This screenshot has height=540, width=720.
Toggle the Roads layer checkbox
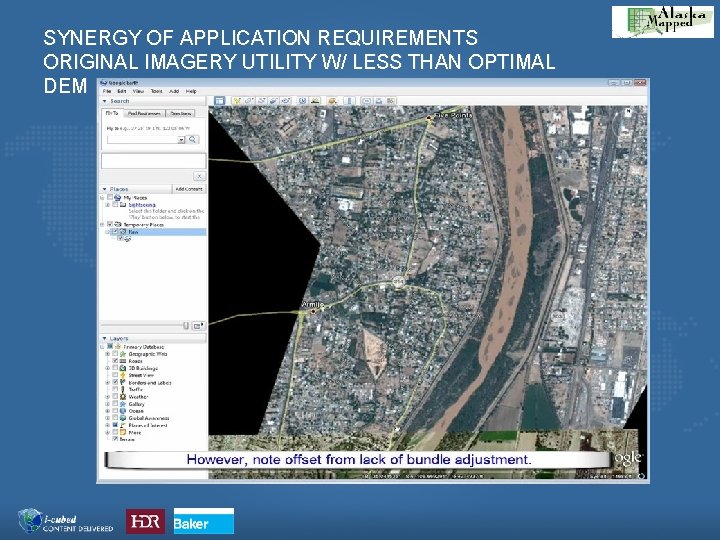(x=115, y=361)
